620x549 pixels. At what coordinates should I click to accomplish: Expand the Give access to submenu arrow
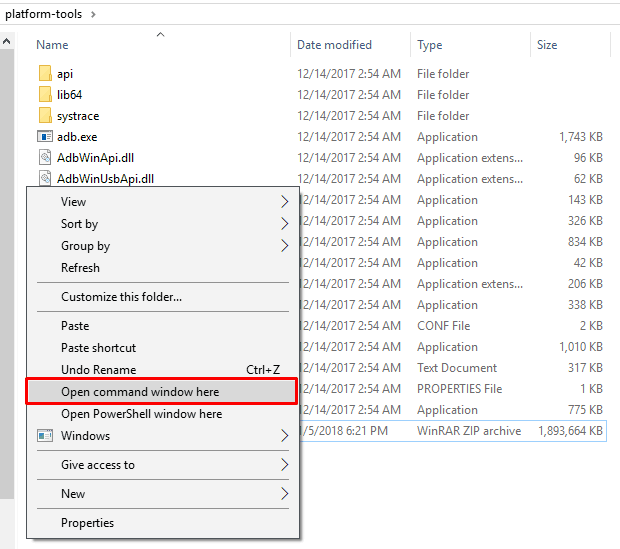click(284, 465)
